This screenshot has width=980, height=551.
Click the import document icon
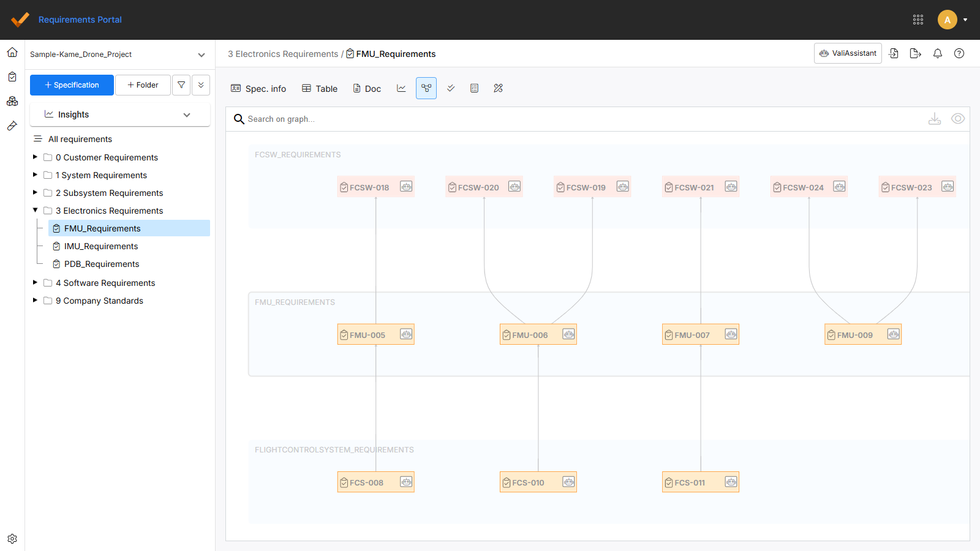coord(894,53)
